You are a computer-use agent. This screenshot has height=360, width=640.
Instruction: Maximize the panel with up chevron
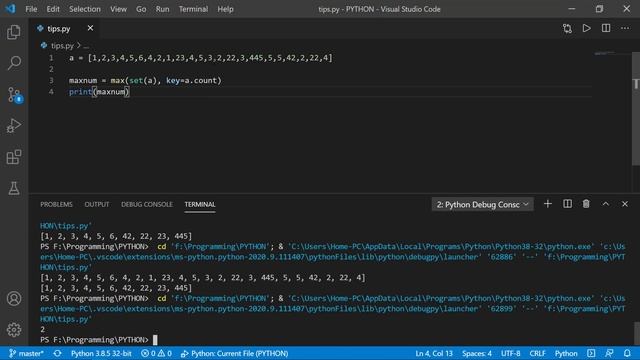606,204
